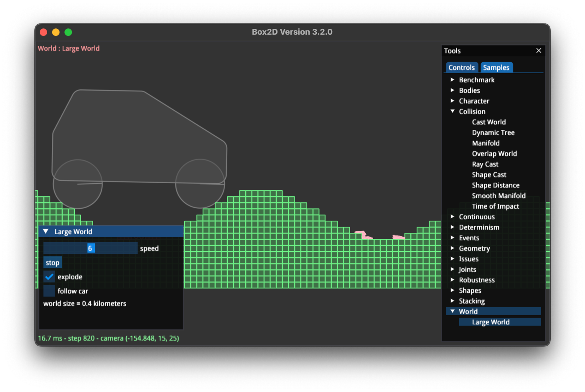Open the Cast World sample
This screenshot has width=585, height=392.
489,122
